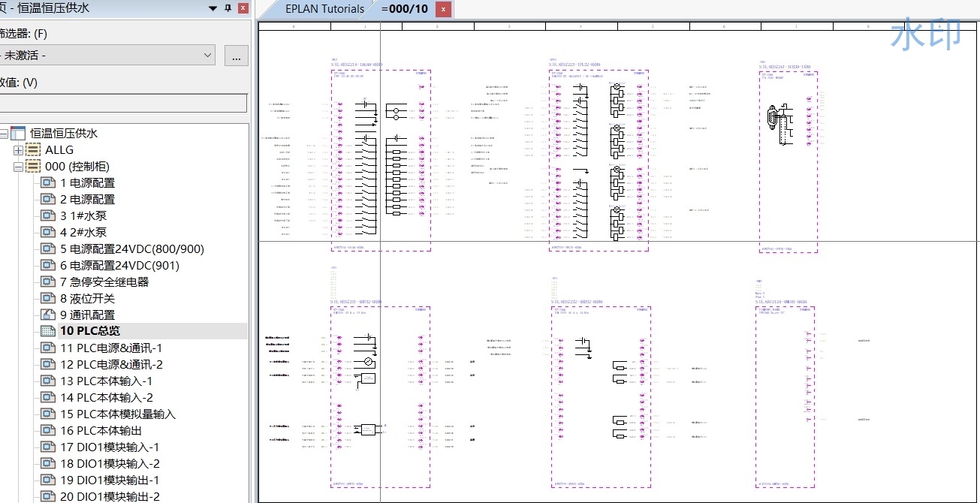Click icon of 17 DIO1模块输入-1
This screenshot has height=503, width=980.
(x=49, y=447)
